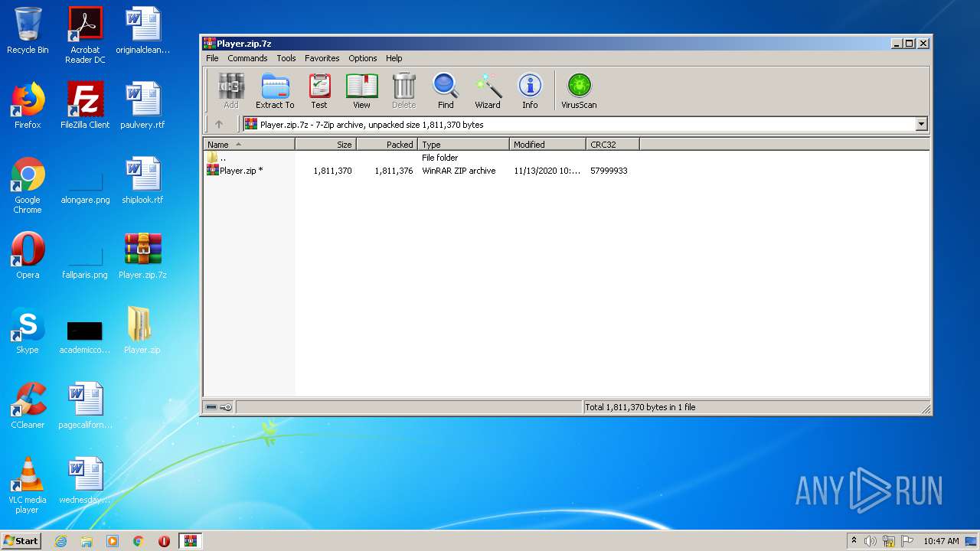Click the Extract To toolbar icon

point(275,91)
